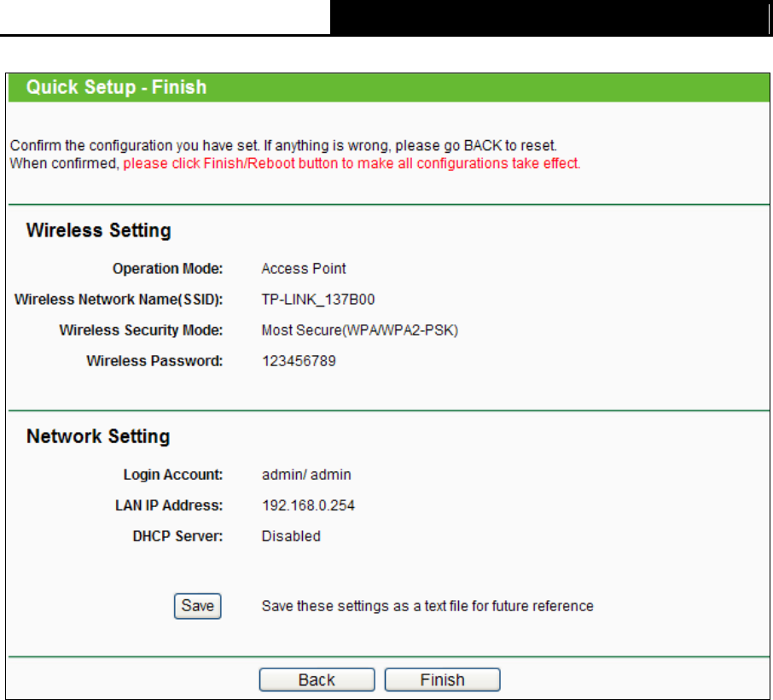Screen dimensions: 773x700
Task: Click the DHCP Server label
Action: (178, 536)
